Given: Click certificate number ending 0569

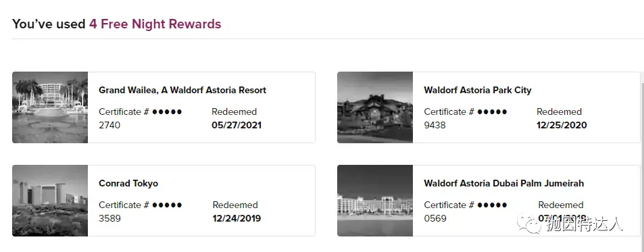Looking at the screenshot, I should (435, 218).
